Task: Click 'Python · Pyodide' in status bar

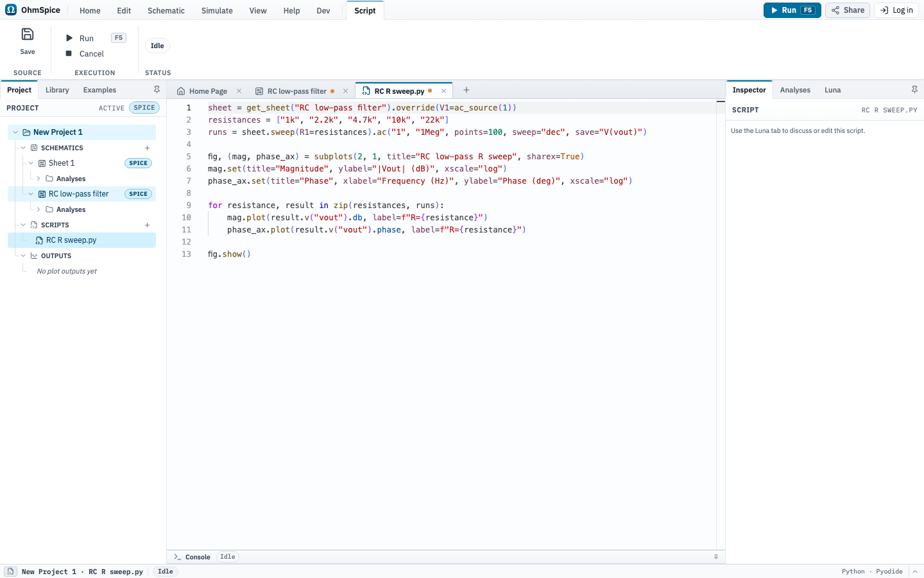Action: [x=872, y=572]
